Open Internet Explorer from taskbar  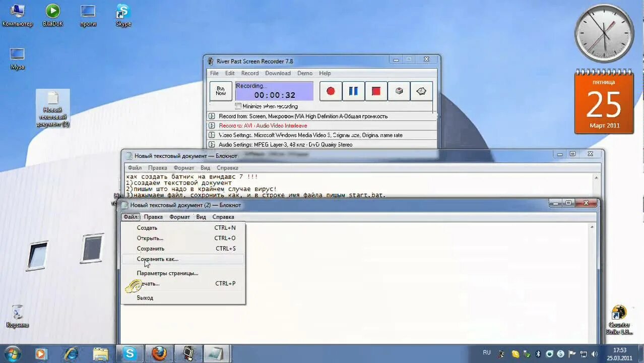point(71,353)
